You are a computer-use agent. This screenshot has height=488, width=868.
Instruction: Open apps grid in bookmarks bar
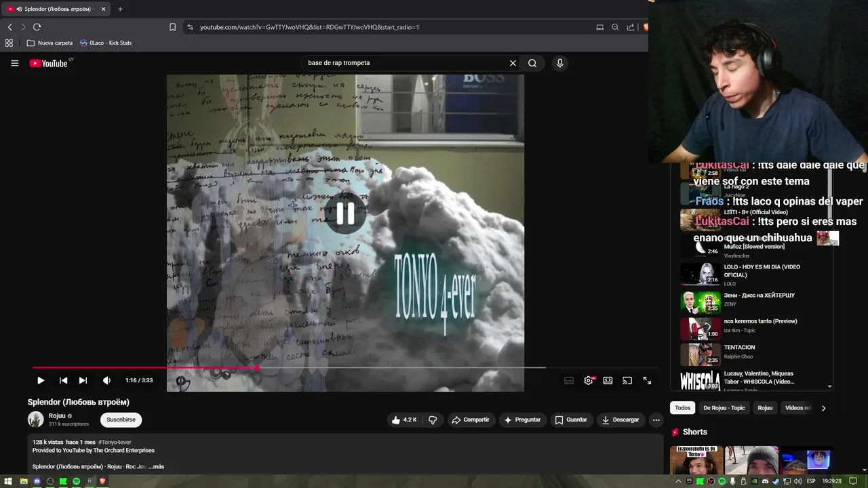(9, 43)
